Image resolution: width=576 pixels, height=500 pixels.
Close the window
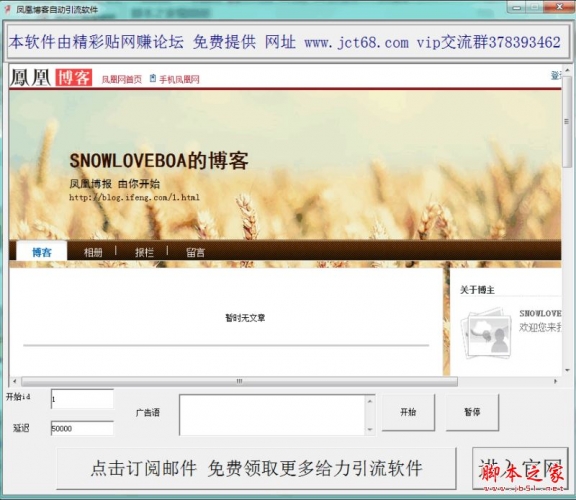click(x=559, y=7)
